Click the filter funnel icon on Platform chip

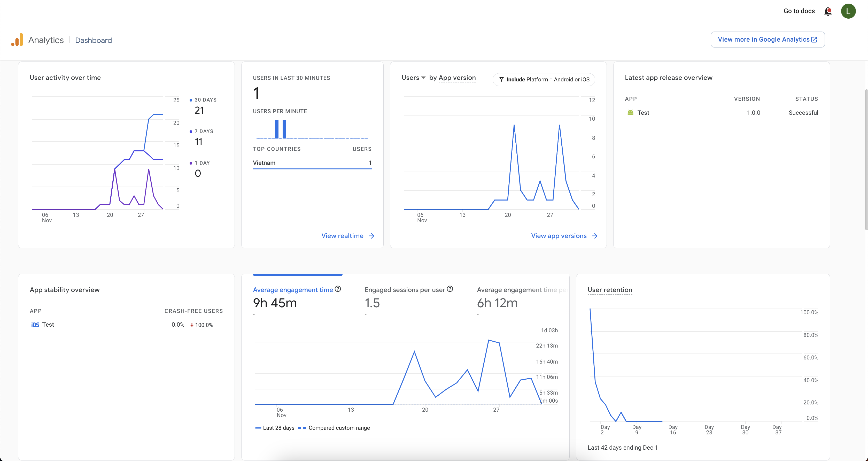coord(501,80)
